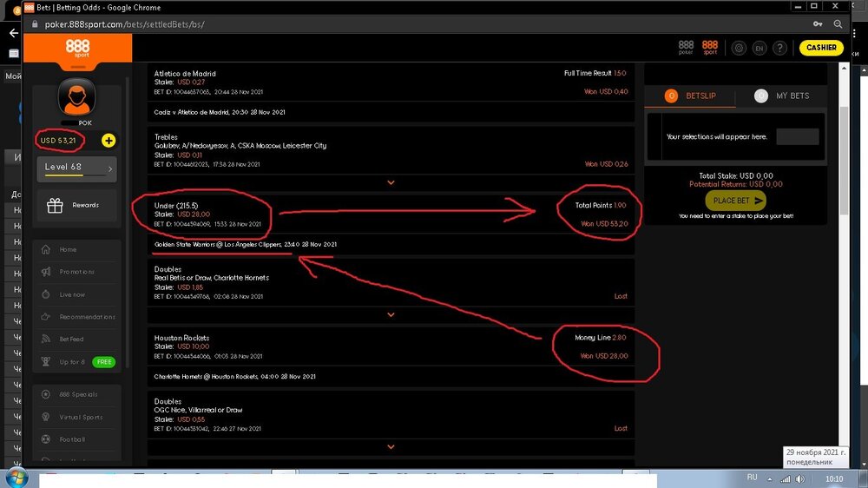This screenshot has height=488, width=868.
Task: Open Level 68 progress arrow
Action: click(x=110, y=168)
